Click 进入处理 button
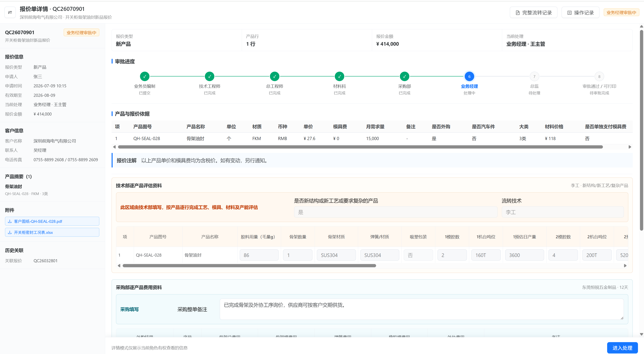The width and height of the screenshot is (644, 354). tap(622, 348)
